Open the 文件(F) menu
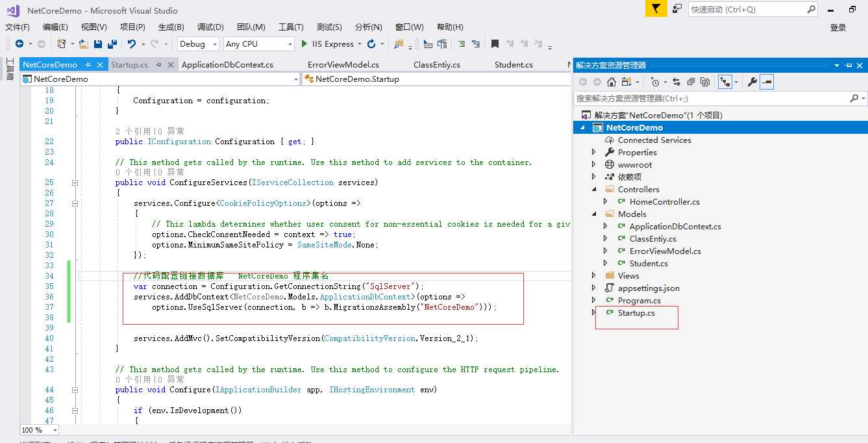 coord(18,27)
